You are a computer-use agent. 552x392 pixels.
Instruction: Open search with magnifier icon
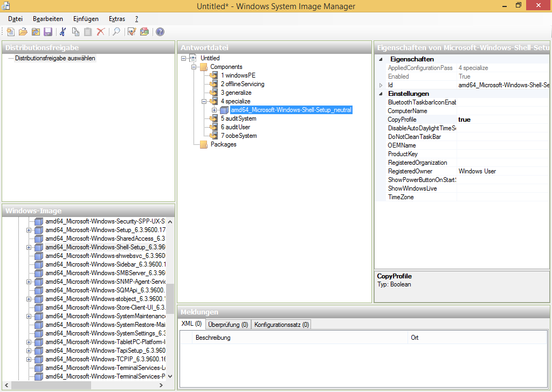tap(116, 32)
